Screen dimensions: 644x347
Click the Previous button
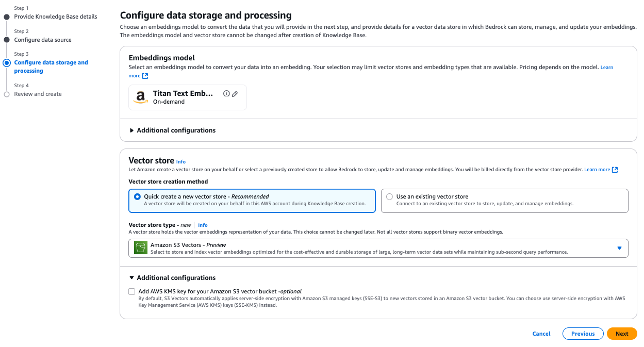[583, 334]
